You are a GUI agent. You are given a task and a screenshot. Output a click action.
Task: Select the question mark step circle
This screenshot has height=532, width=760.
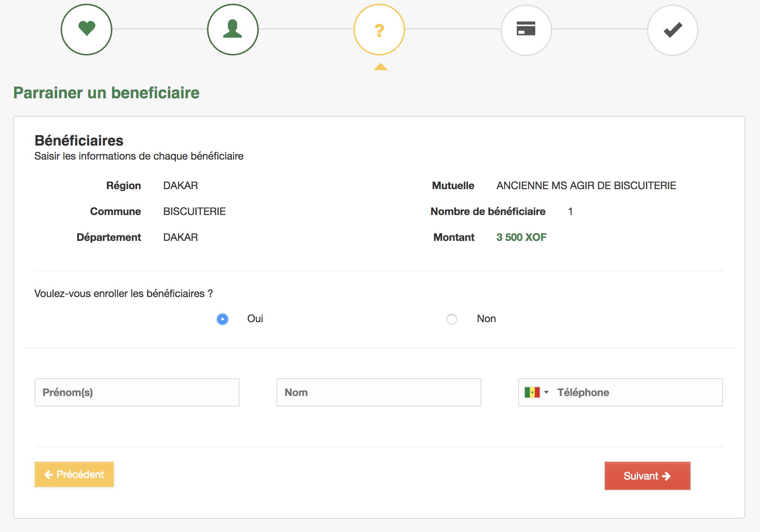[379, 30]
